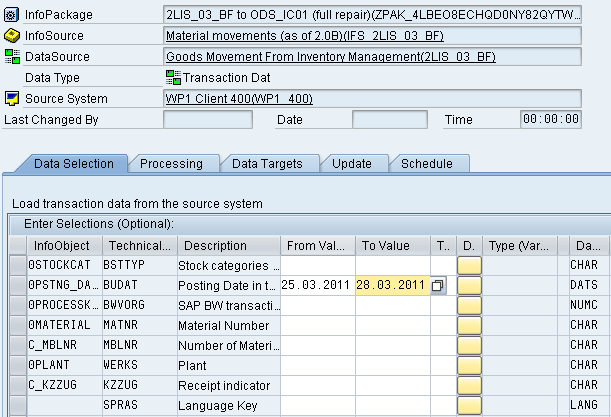Click the From Value column header

coord(317,246)
